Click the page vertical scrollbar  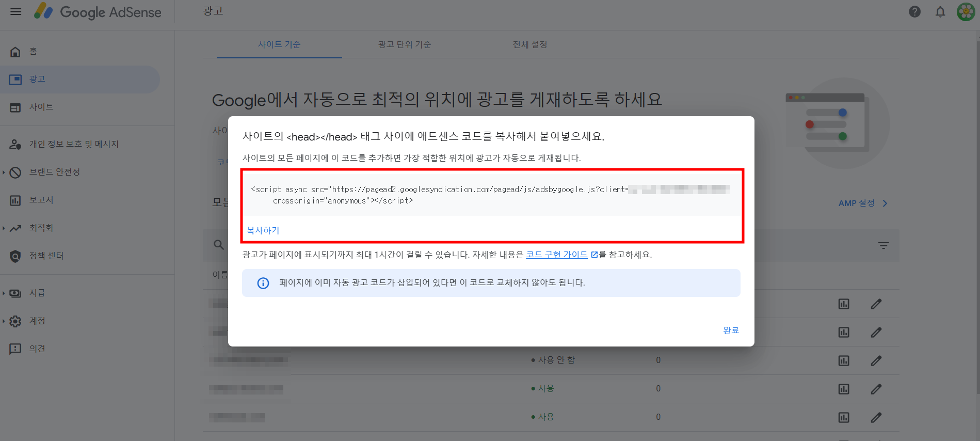977,217
